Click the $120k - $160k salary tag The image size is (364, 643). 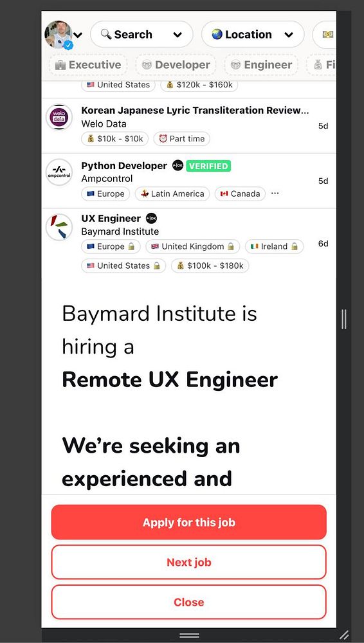(199, 85)
